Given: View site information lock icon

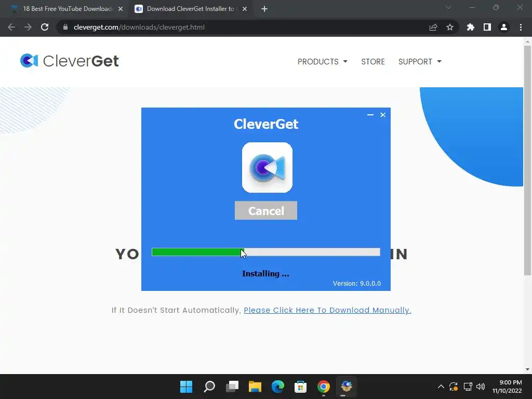Looking at the screenshot, I should [65, 27].
